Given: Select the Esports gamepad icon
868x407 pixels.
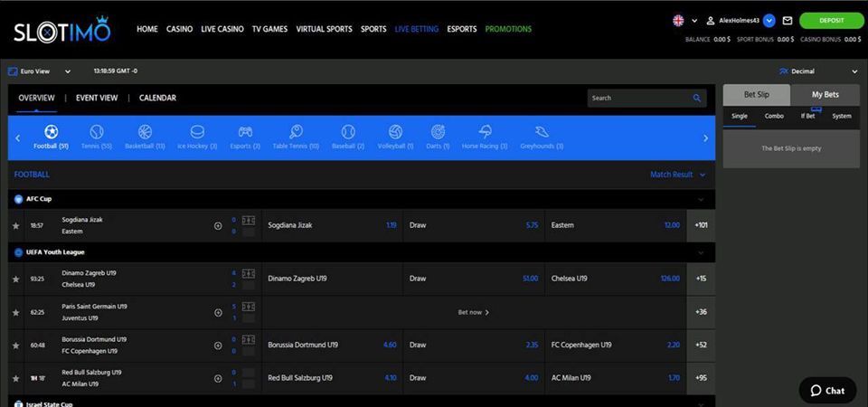Looking at the screenshot, I should 245,132.
